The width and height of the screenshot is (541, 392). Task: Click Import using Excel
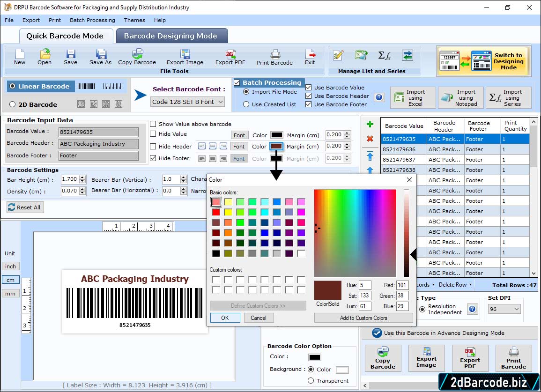click(413, 98)
